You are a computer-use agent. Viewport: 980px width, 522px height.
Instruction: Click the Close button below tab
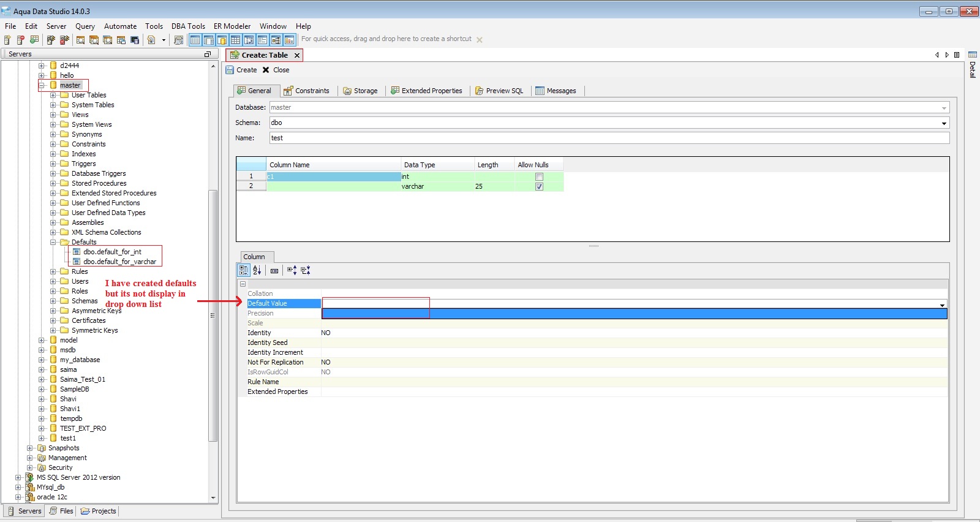click(276, 70)
